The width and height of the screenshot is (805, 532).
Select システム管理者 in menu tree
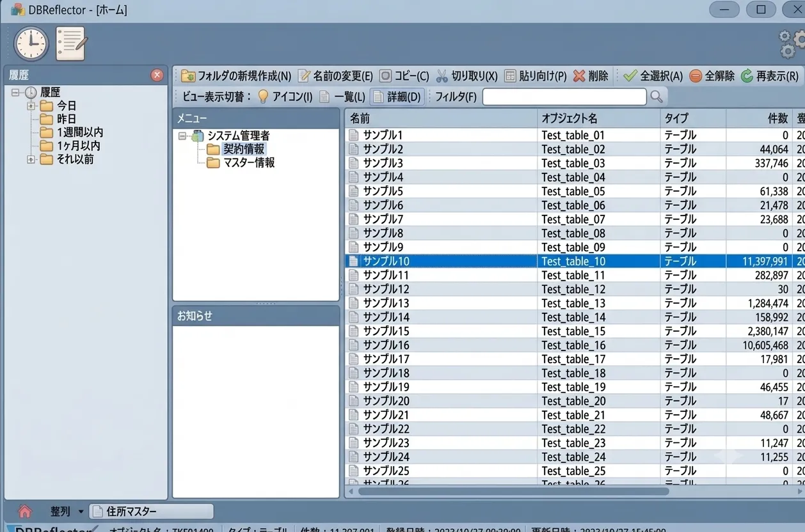tap(230, 136)
